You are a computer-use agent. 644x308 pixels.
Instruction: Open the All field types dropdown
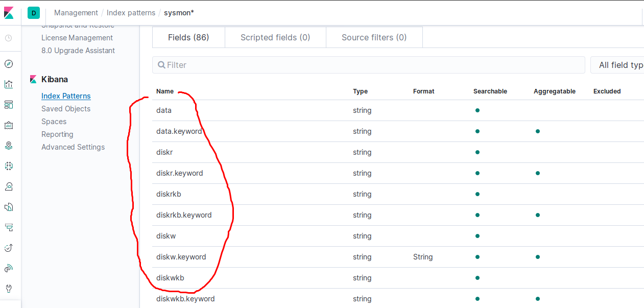point(618,65)
